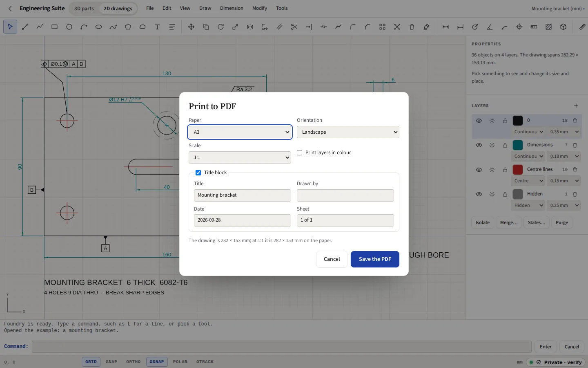Pick the Trim scissors tool
588x368 pixels.
[294, 27]
